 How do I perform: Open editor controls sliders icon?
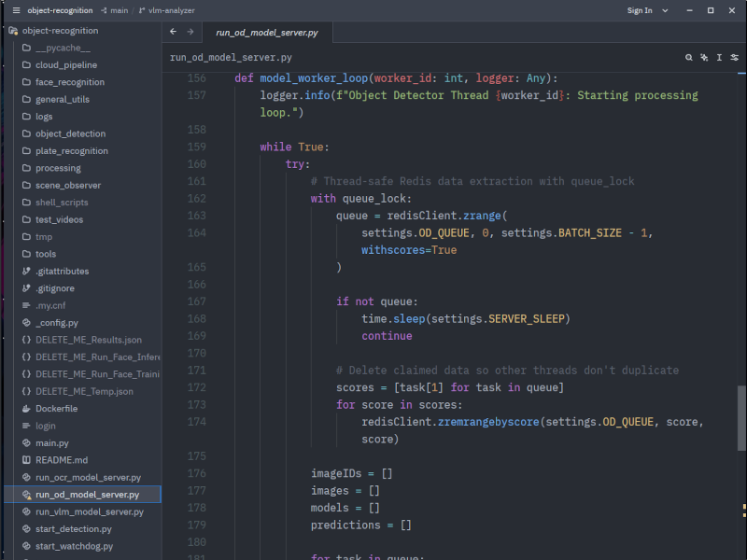[x=734, y=58]
